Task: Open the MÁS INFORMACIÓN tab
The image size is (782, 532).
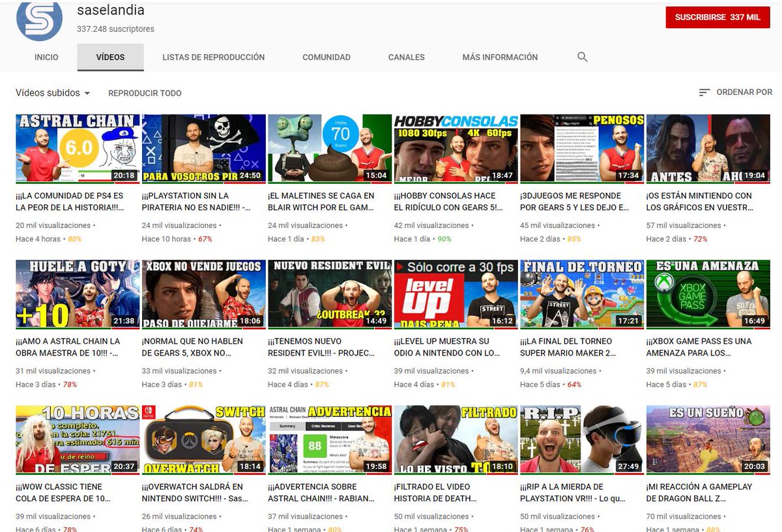Action: pyautogui.click(x=500, y=57)
